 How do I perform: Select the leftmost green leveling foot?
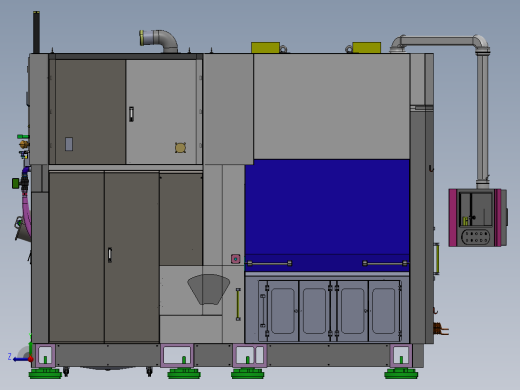(x=45, y=374)
